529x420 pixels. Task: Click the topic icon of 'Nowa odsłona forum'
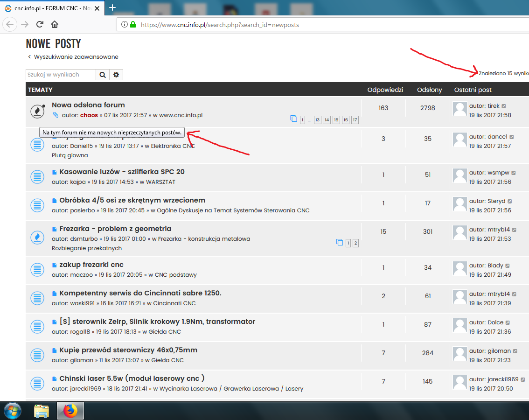click(37, 111)
